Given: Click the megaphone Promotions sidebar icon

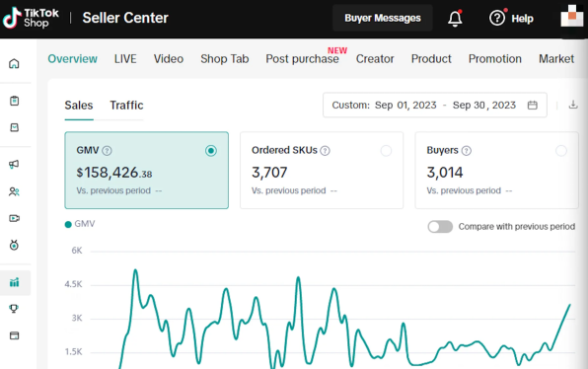Looking at the screenshot, I should click(x=14, y=164).
